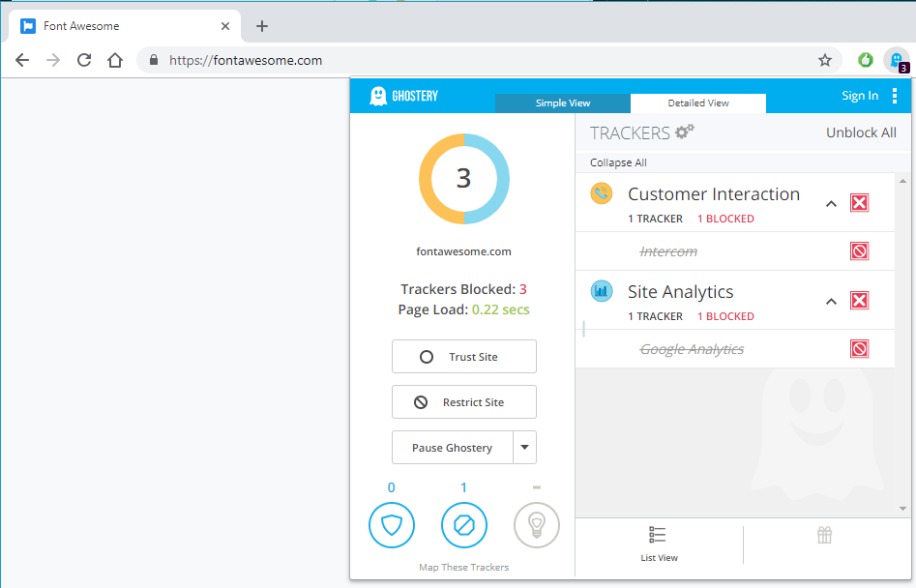The width and height of the screenshot is (916, 588).
Task: Click the lightbulb Smart Blocking icon
Action: pos(536,525)
